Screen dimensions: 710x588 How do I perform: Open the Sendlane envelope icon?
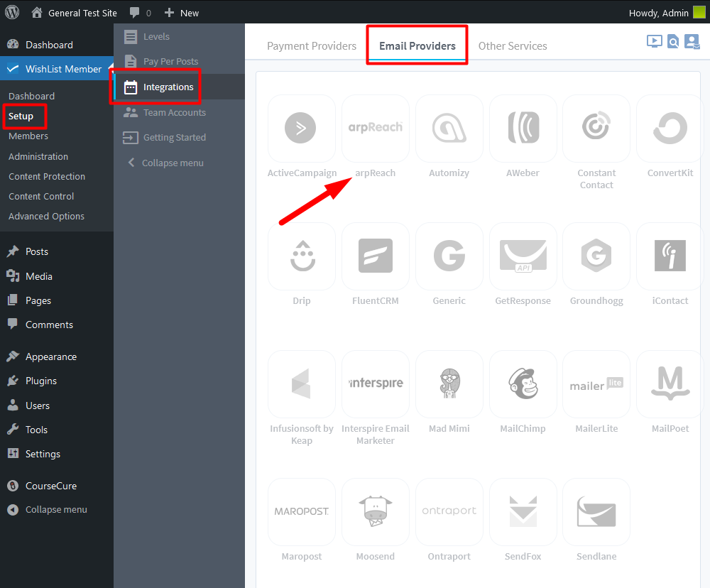(x=596, y=512)
